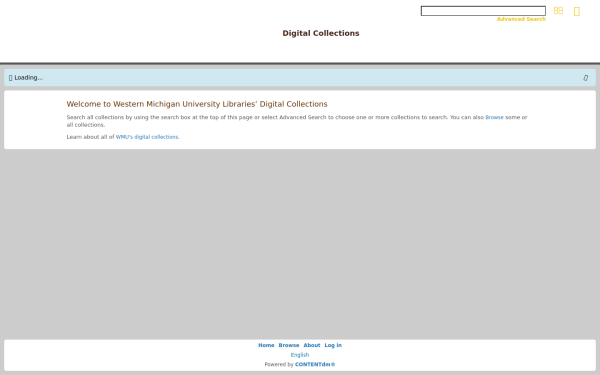Open Advanced Search link
Viewport: 600px width, 375px height.
click(x=521, y=19)
